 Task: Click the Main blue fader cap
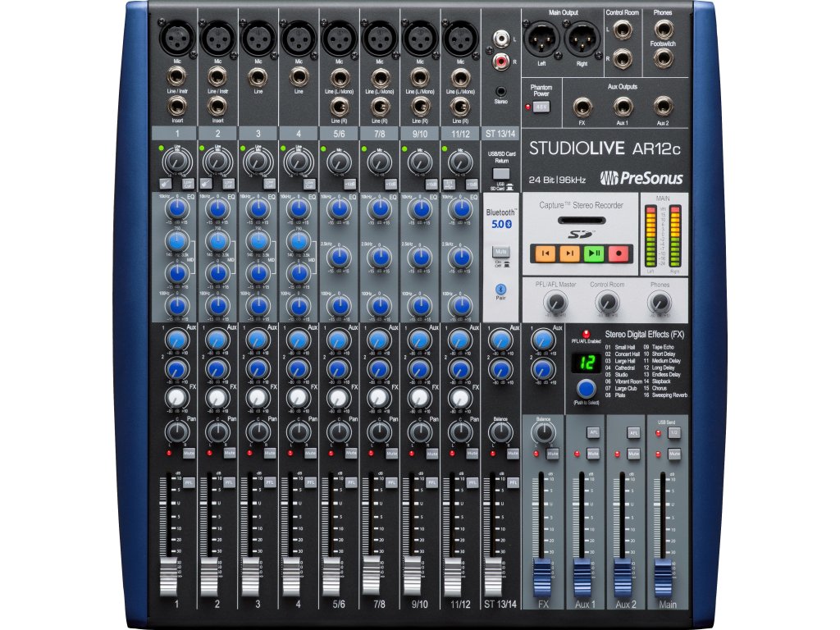pos(663,577)
